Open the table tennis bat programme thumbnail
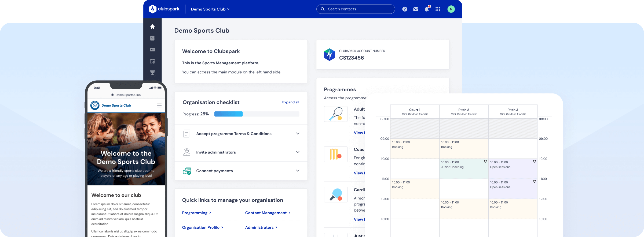 click(336, 194)
